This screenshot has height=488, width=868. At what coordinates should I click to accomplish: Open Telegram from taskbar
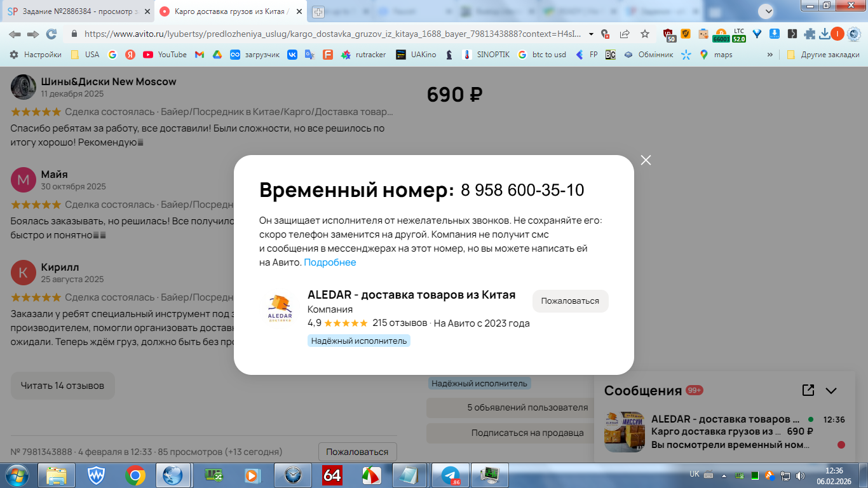pyautogui.click(x=451, y=475)
